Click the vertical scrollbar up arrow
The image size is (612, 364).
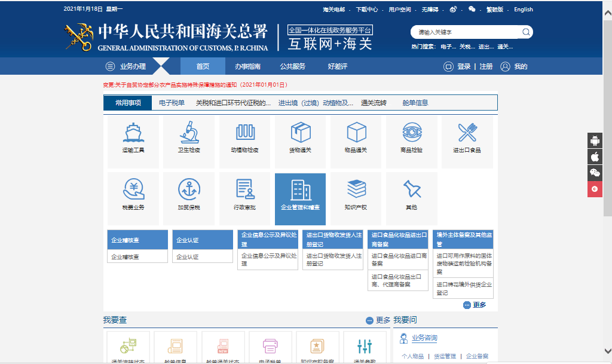coord(608,13)
